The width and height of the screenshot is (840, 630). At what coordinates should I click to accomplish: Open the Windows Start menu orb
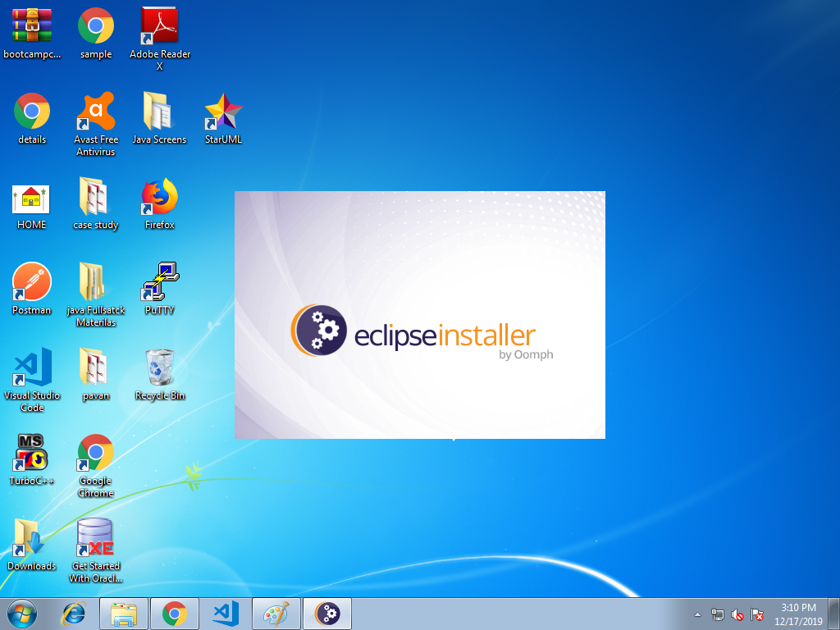(x=22, y=614)
